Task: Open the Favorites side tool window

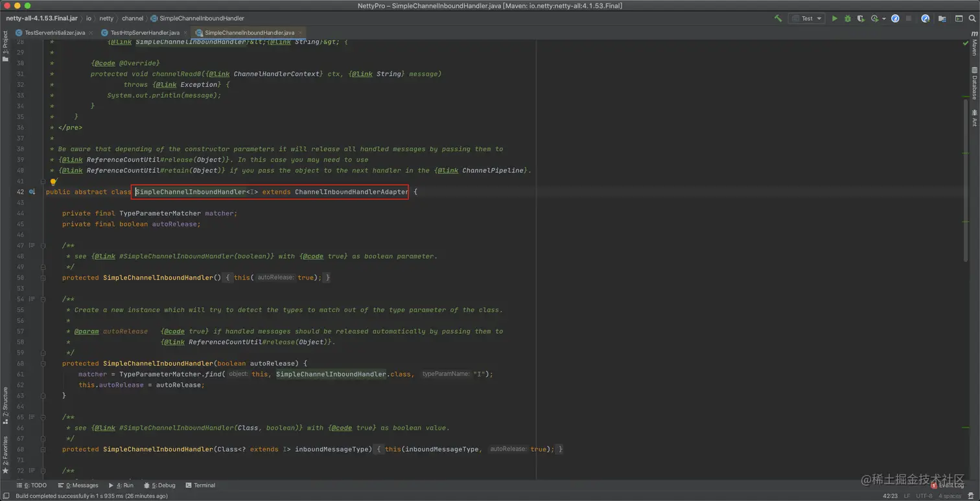Action: coord(5,455)
